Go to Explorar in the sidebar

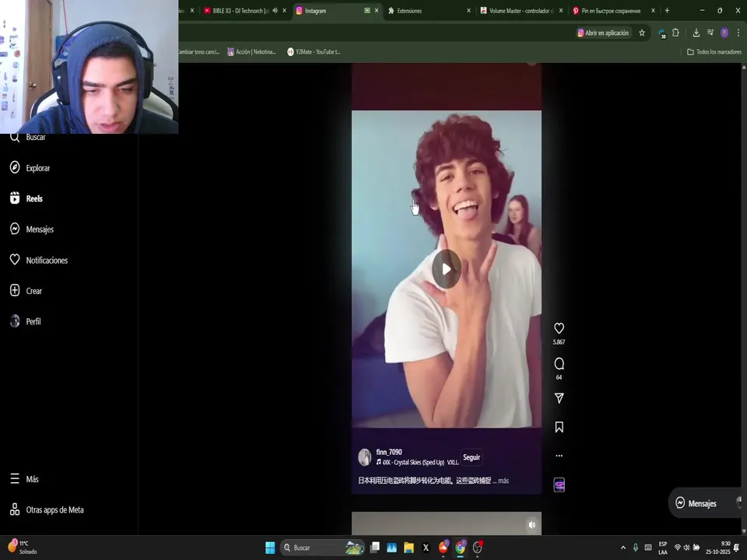click(x=30, y=168)
